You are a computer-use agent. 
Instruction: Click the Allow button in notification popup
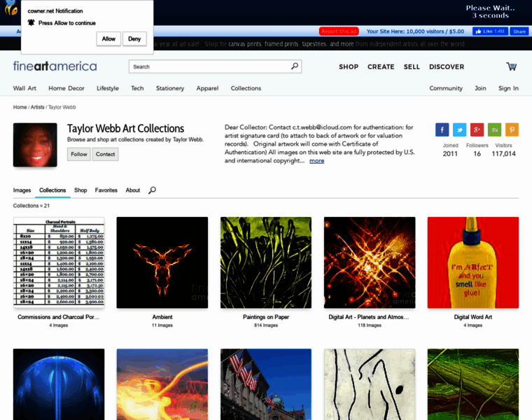(x=108, y=38)
